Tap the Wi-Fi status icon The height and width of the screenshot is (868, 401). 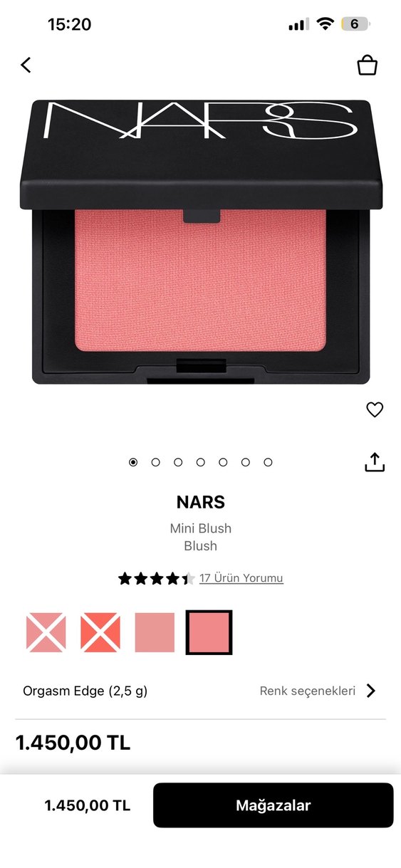coord(326,24)
